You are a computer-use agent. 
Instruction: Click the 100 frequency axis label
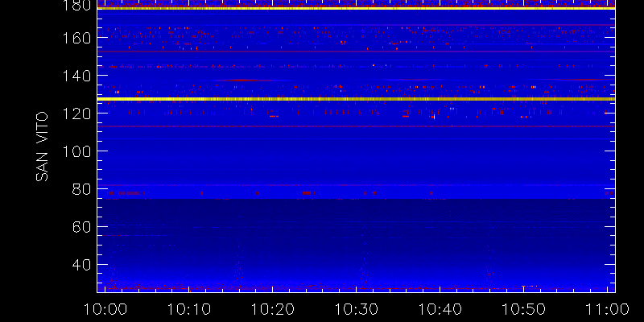[x=76, y=151]
